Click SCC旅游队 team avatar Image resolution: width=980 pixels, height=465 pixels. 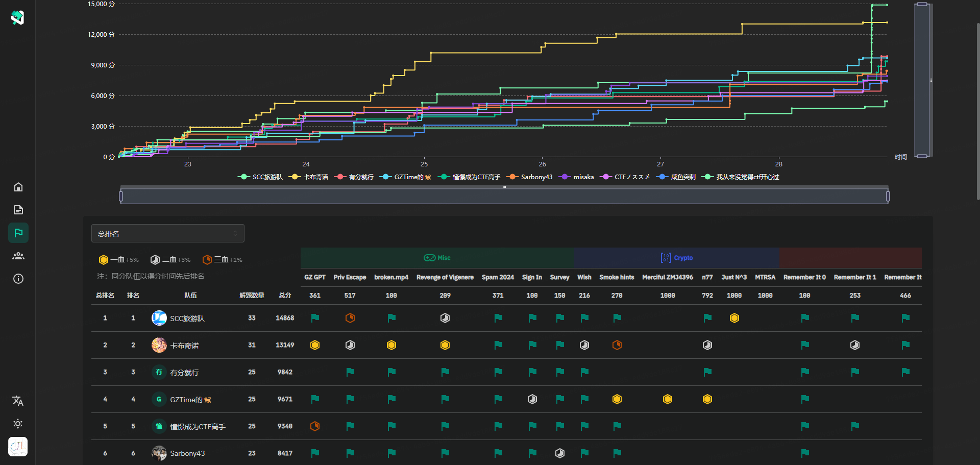[159, 318]
